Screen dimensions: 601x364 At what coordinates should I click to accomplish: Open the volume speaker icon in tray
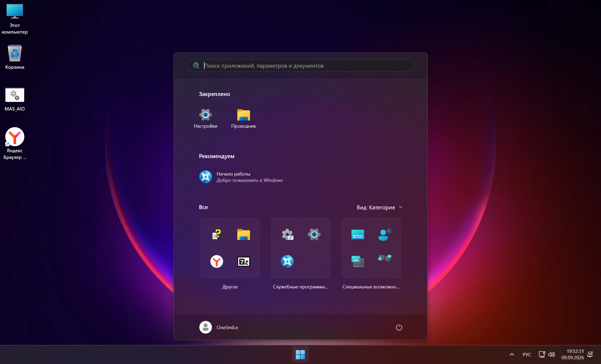551,354
